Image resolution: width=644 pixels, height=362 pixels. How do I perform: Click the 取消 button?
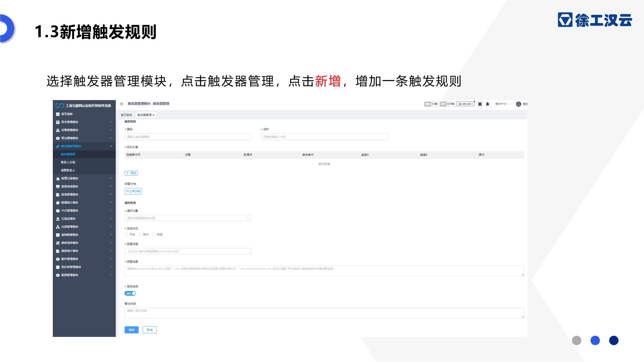[x=150, y=330]
